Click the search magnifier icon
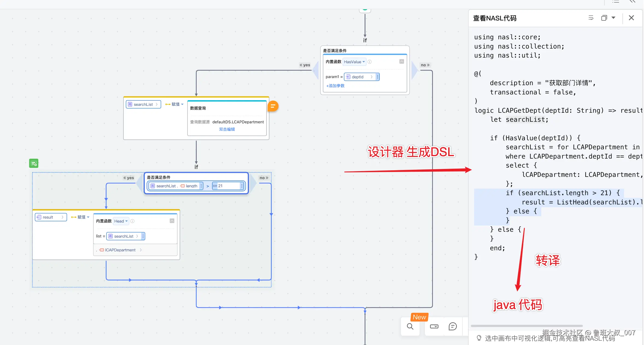 (x=410, y=326)
